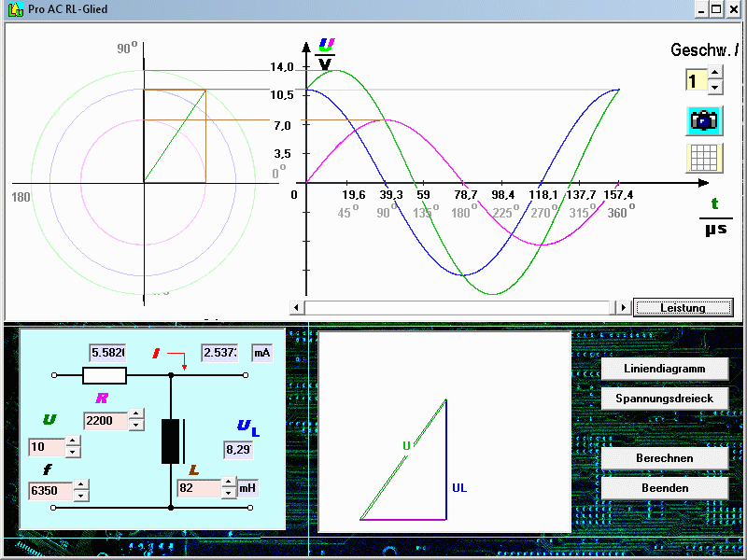
Task: Increase frequency f value 6350
Action: (x=81, y=484)
